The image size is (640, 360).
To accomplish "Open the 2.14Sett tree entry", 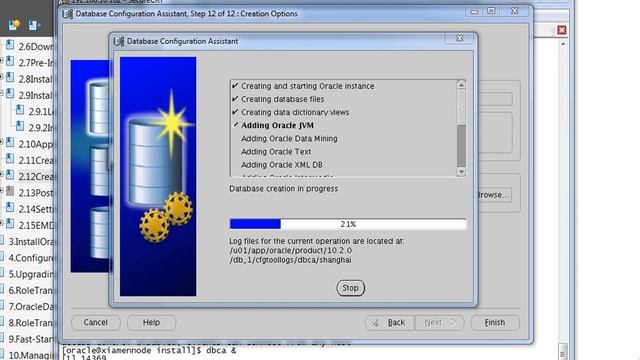I will pos(36,209).
